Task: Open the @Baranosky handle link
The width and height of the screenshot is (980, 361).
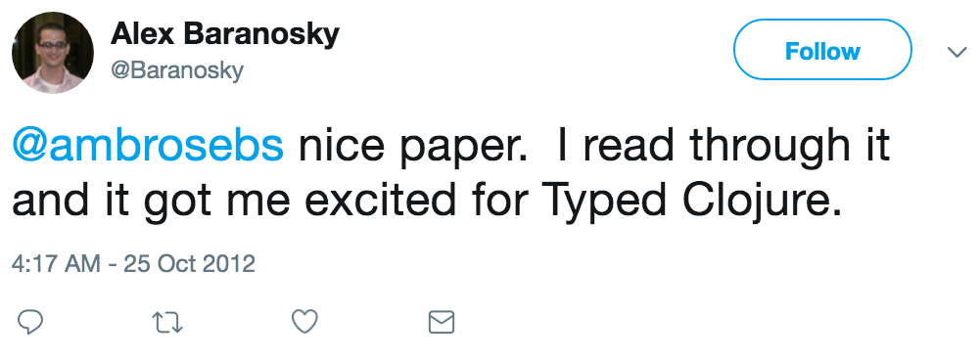Action: point(177,70)
